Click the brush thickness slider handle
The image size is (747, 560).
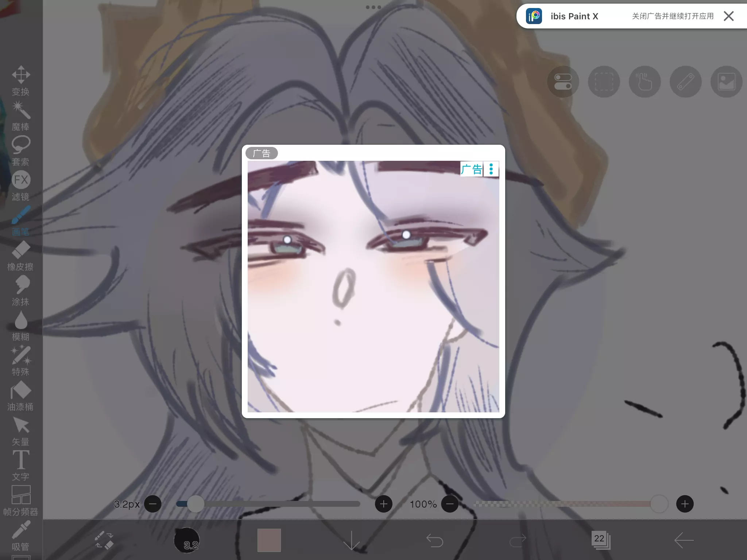[196, 504]
